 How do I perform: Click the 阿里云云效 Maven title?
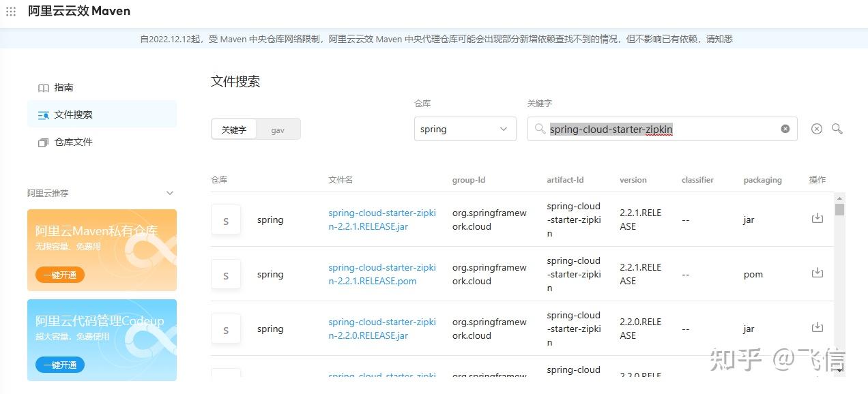point(79,12)
